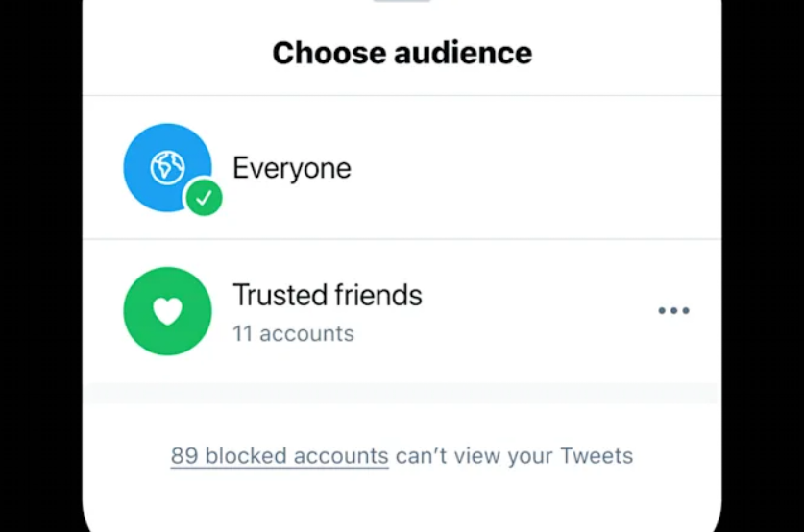Select the green heart Trusted friends icon

(167, 310)
